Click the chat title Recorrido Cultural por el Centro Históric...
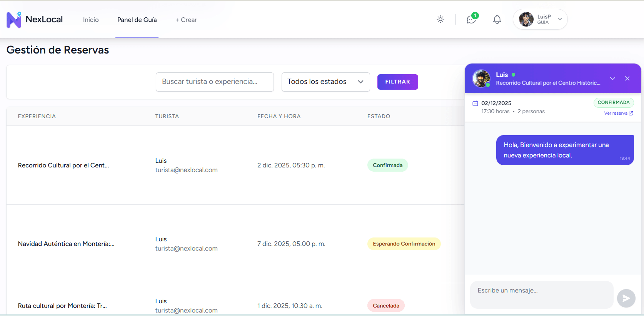Viewport: 644px width, 316px height. pyautogui.click(x=548, y=83)
